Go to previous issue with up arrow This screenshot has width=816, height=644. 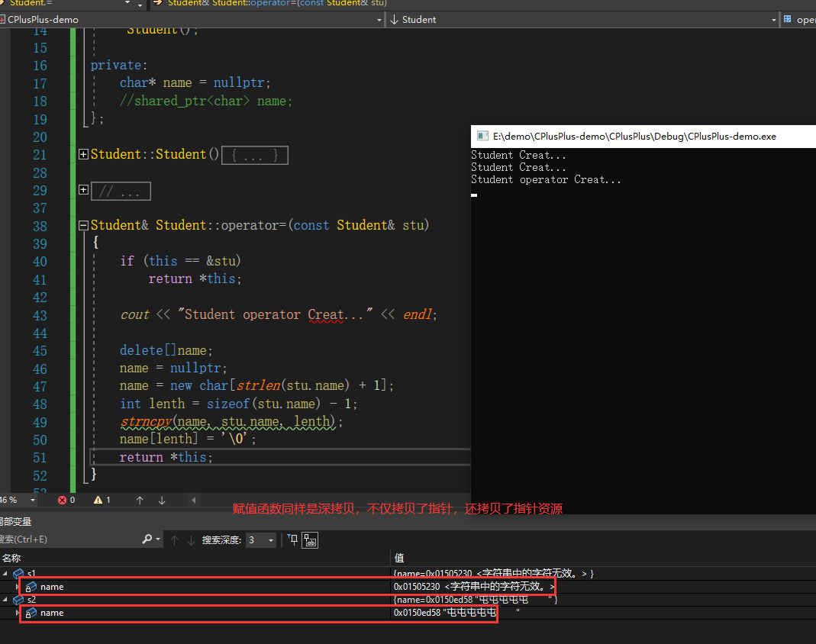[140, 500]
